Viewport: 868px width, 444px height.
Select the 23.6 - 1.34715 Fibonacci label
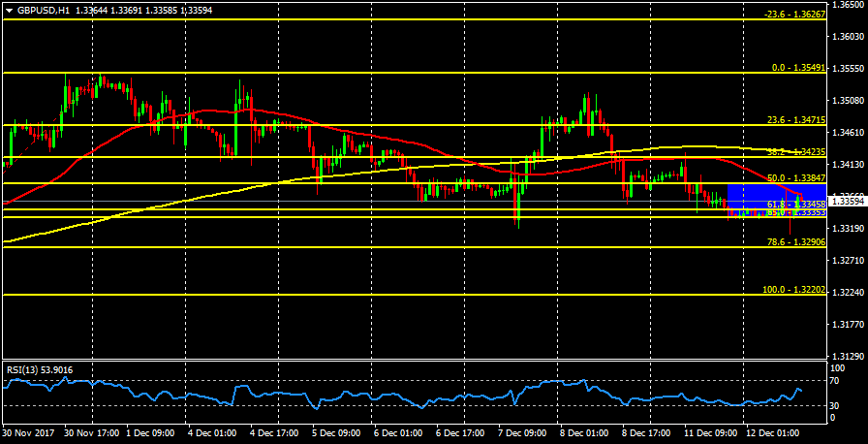(x=795, y=120)
